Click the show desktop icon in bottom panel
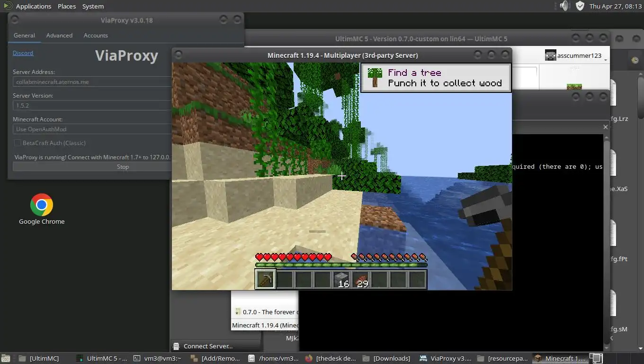Screen dimensions: 644x364 coord(6,358)
